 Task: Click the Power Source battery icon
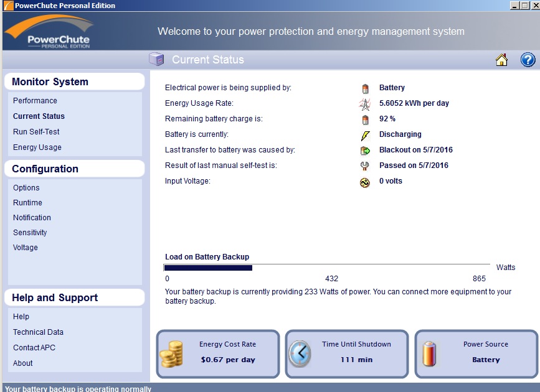(x=429, y=354)
